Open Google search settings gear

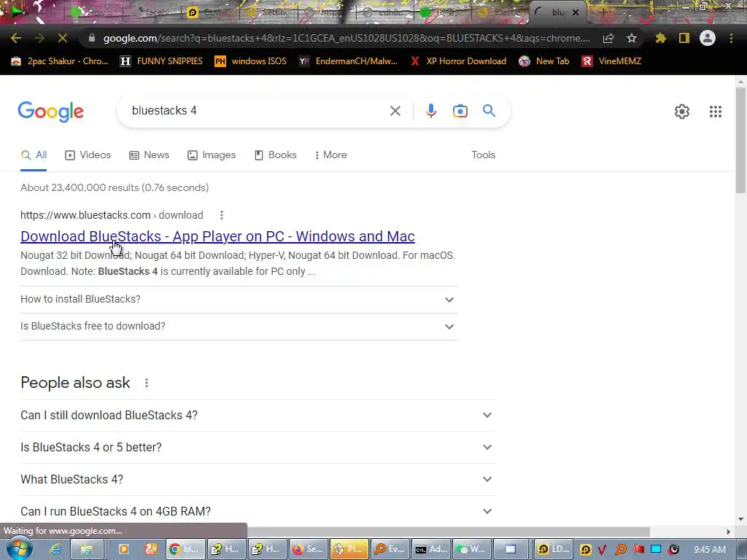682,112
